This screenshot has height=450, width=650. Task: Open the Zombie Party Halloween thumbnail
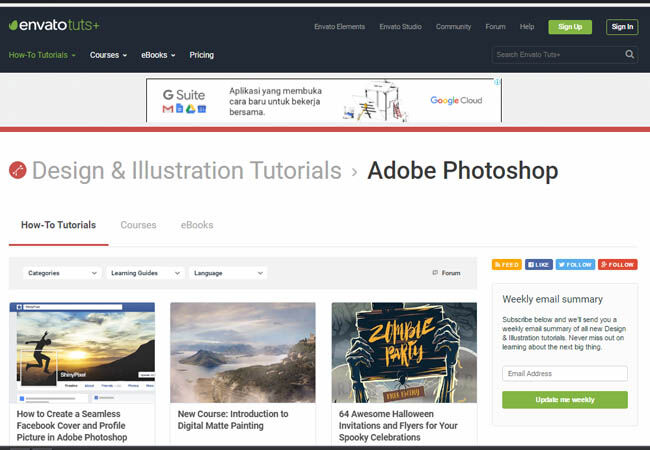click(x=404, y=353)
